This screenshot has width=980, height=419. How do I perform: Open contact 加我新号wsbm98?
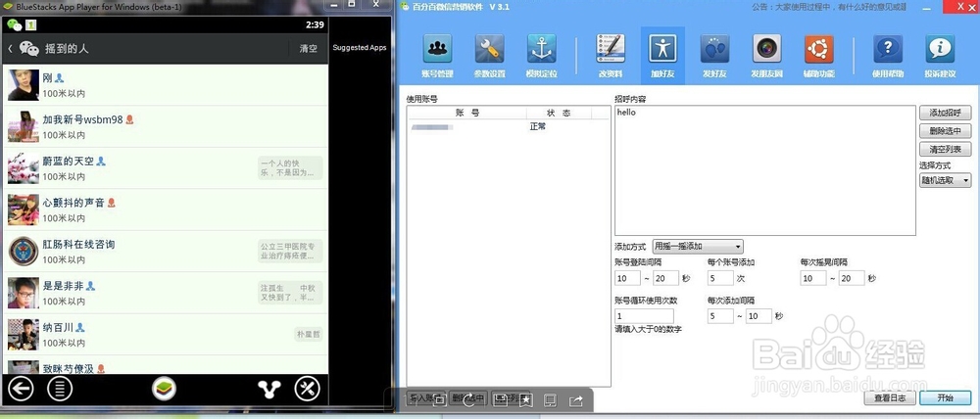point(166,126)
